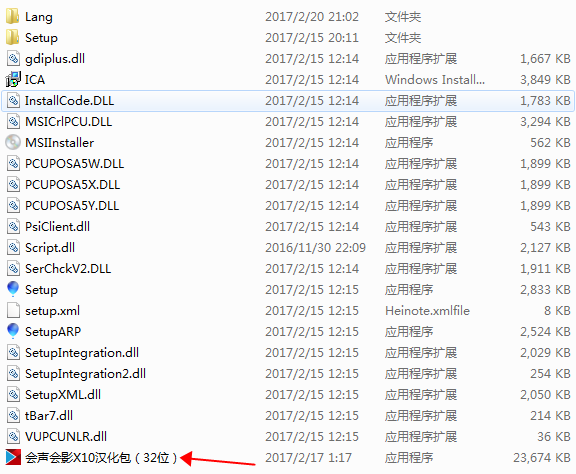Screen dimensions: 576x474
Task: Click the setup.xml blank document icon
Action: [13, 310]
